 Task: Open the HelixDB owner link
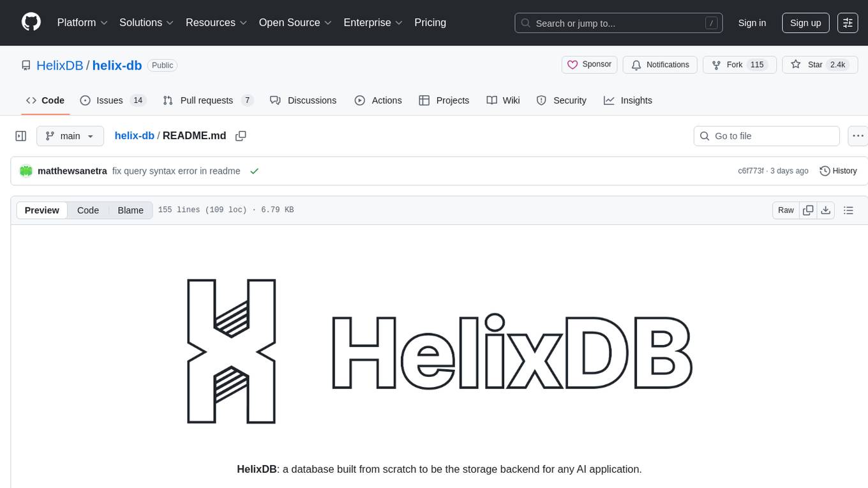pos(60,65)
